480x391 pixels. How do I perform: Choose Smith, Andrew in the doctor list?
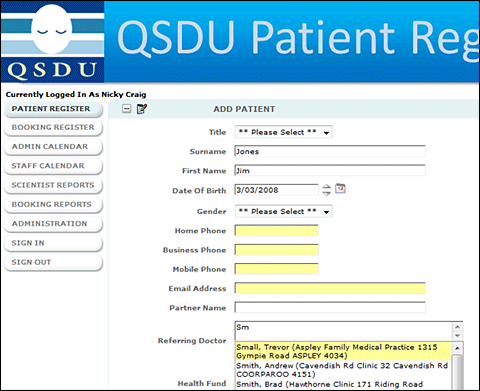click(343, 370)
